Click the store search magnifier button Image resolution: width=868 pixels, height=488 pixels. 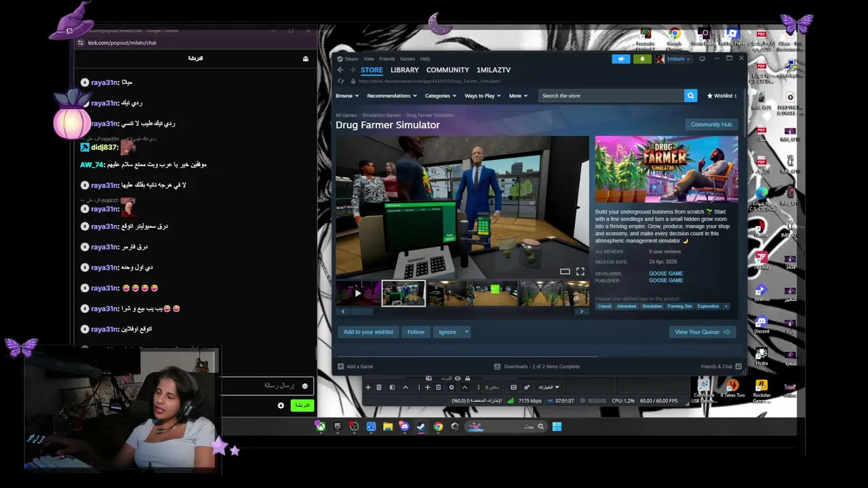pos(690,96)
